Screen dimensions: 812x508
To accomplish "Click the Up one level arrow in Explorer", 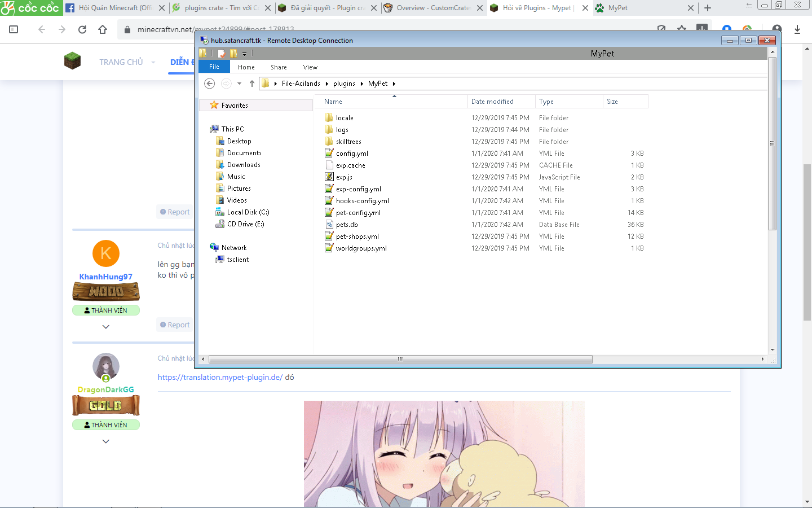I will click(x=252, y=84).
